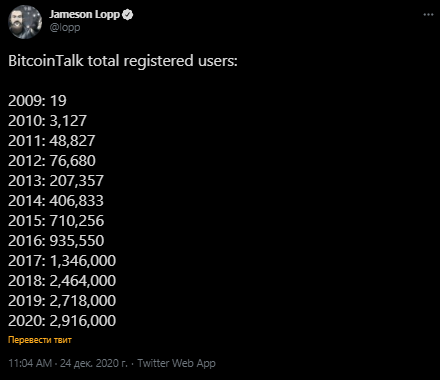Click the '2020: 2,916,000' line
This screenshot has height=380, width=440.
[62, 321]
